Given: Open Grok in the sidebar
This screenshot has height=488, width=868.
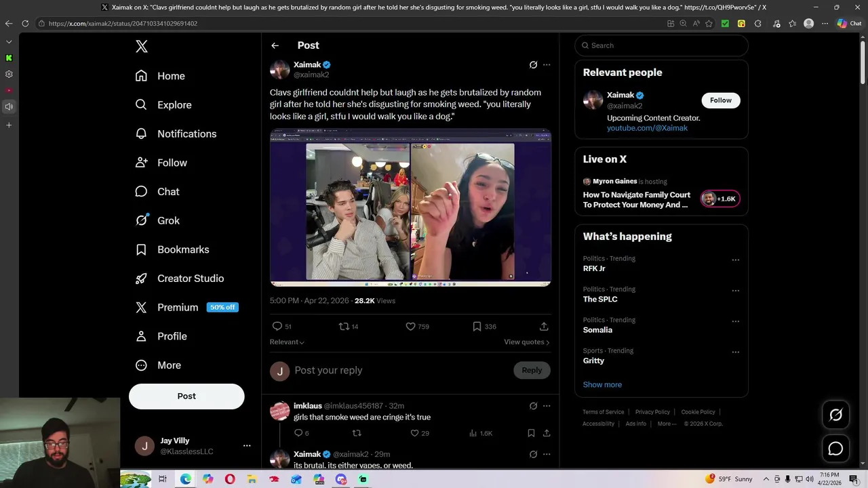Looking at the screenshot, I should [157, 220].
